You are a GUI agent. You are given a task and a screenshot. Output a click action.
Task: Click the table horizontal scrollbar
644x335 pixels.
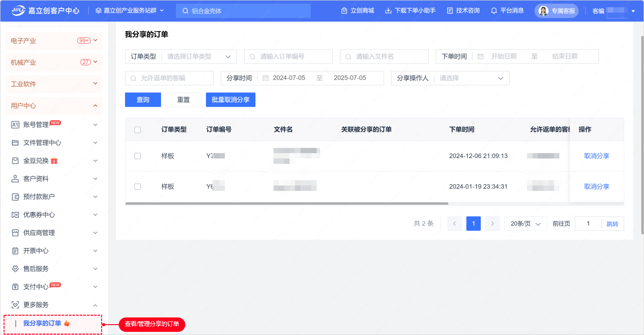pos(287,204)
